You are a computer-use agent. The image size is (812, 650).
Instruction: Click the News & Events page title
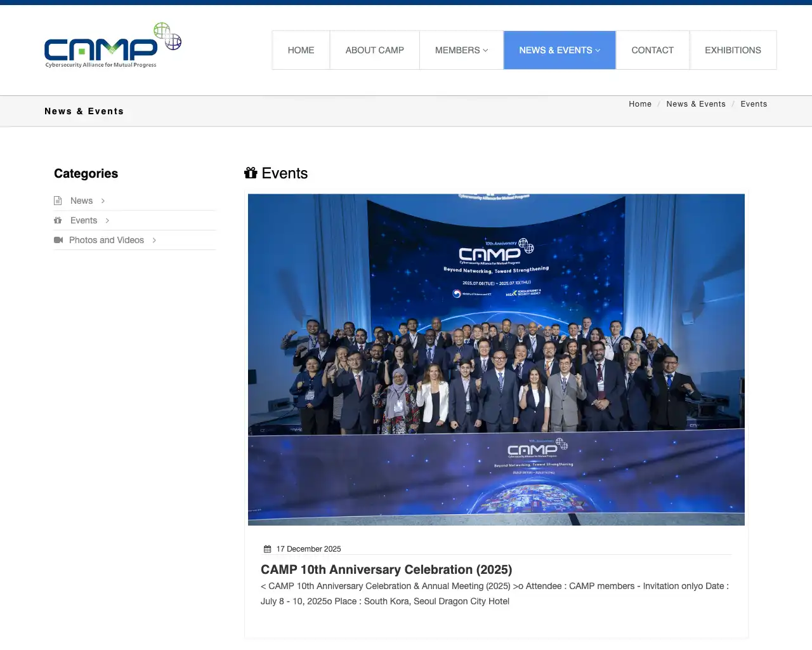coord(84,111)
